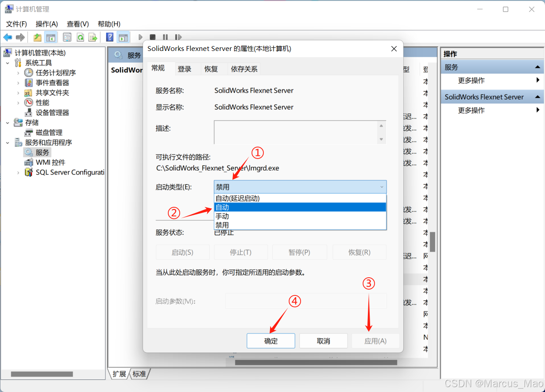Open the 查看(V) menu
Screen dimensions: 545x392
(x=78, y=24)
